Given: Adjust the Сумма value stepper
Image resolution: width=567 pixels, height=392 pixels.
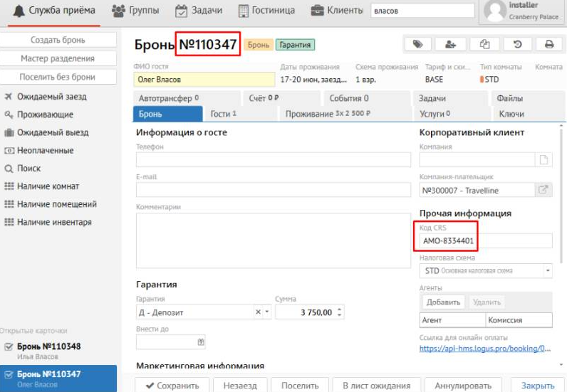Looking at the screenshot, I should [339, 312].
